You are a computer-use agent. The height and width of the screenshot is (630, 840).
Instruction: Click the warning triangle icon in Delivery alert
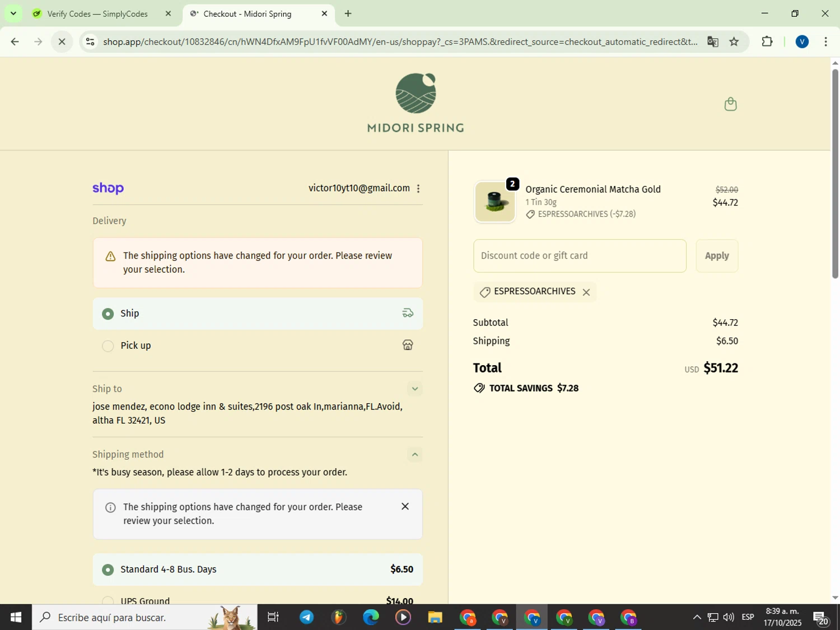pos(110,256)
